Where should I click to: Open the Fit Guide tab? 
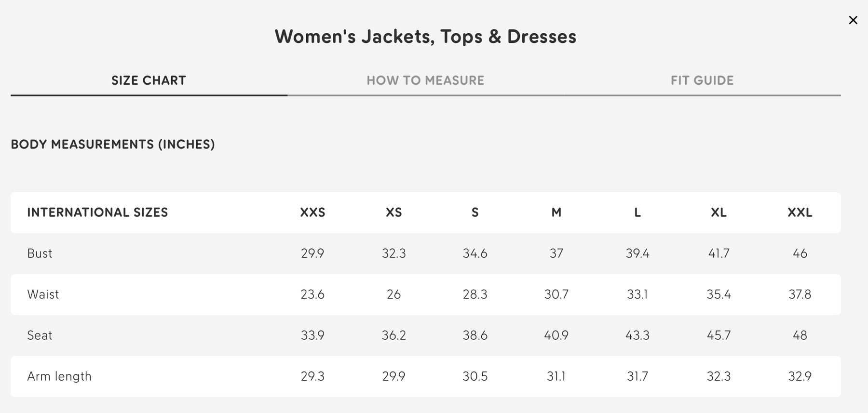(x=702, y=80)
